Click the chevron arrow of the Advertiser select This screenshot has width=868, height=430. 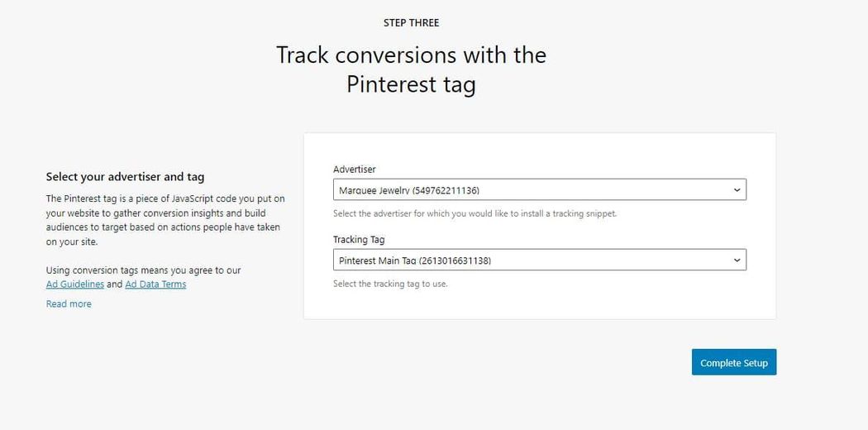[737, 190]
